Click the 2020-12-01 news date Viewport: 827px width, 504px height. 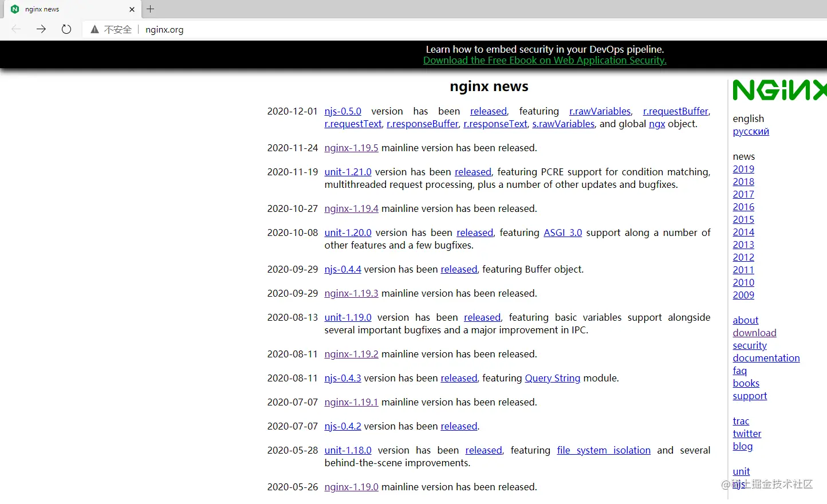click(x=292, y=112)
